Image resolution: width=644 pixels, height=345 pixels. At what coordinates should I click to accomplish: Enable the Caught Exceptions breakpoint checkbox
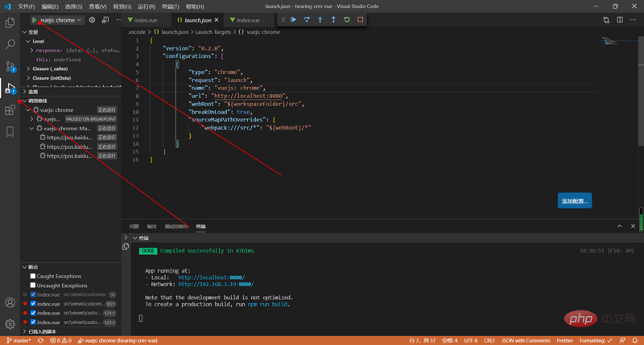(x=33, y=276)
